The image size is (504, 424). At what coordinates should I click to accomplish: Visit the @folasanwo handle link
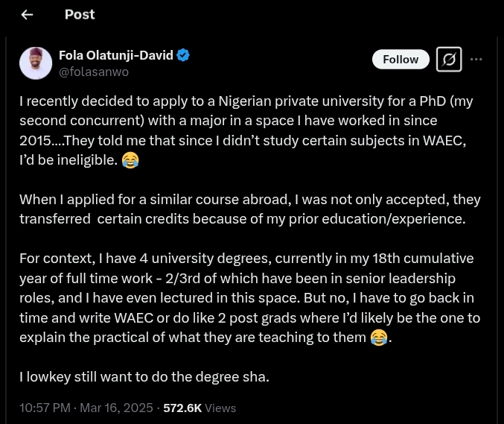coord(94,72)
